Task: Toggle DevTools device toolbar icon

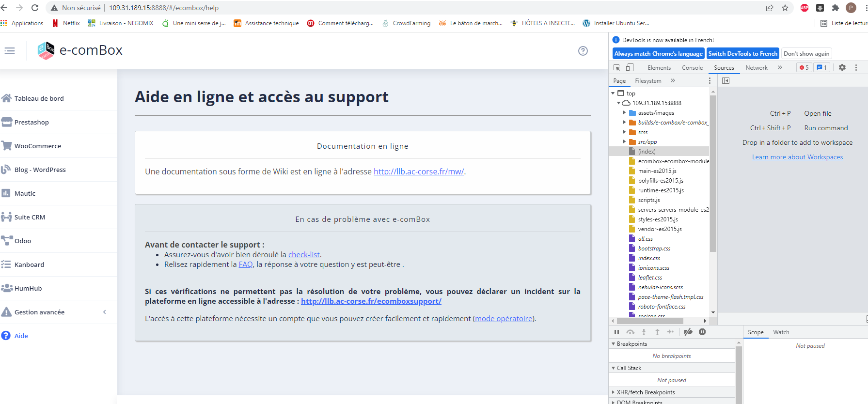Action: pos(630,68)
